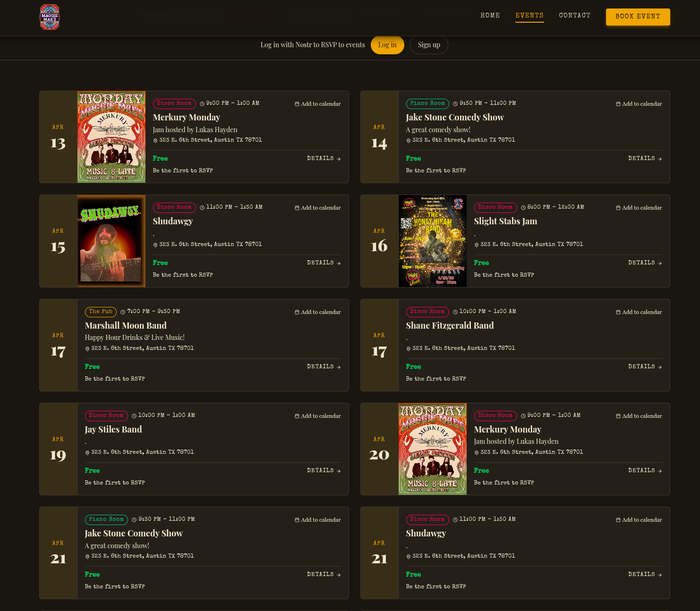Image resolution: width=700 pixels, height=611 pixels.
Task: Click The Pub venue tag
Action: tap(101, 312)
